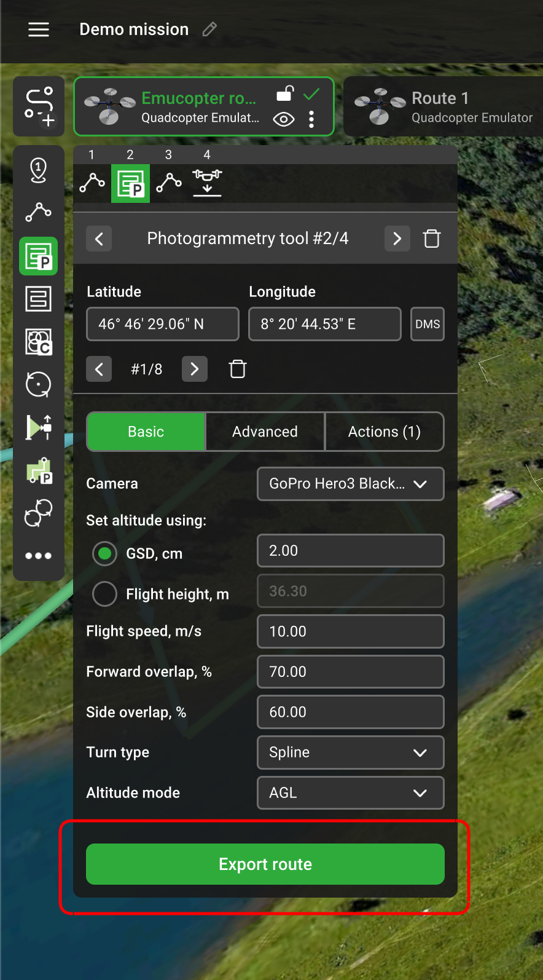Select the Waypoint tool in left sidebar
The height and width of the screenshot is (980, 543).
(39, 213)
